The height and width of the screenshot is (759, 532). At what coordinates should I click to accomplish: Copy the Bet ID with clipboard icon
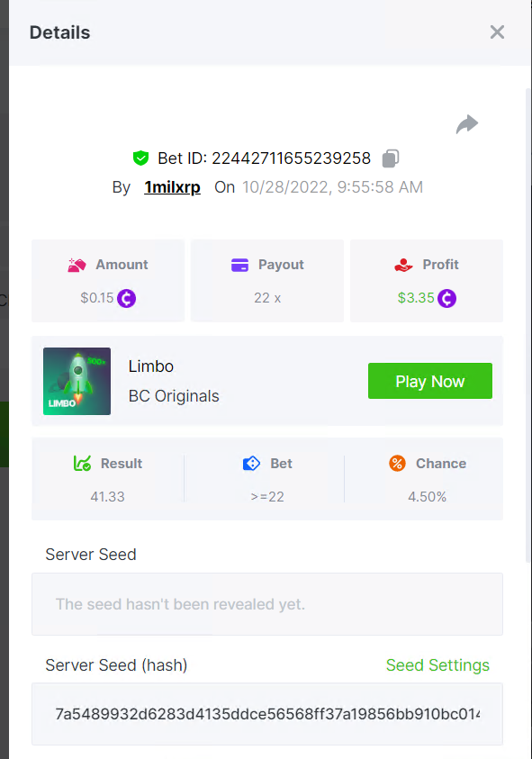pos(391,158)
